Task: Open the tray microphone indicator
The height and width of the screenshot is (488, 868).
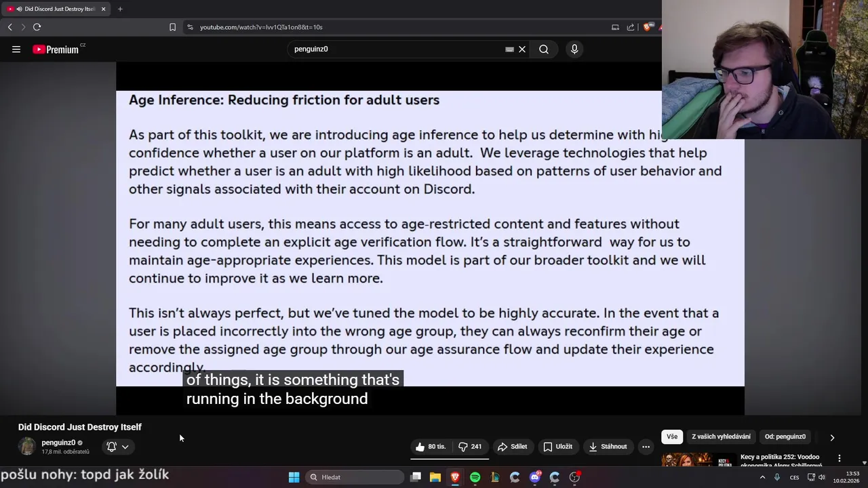Action: pyautogui.click(x=777, y=477)
